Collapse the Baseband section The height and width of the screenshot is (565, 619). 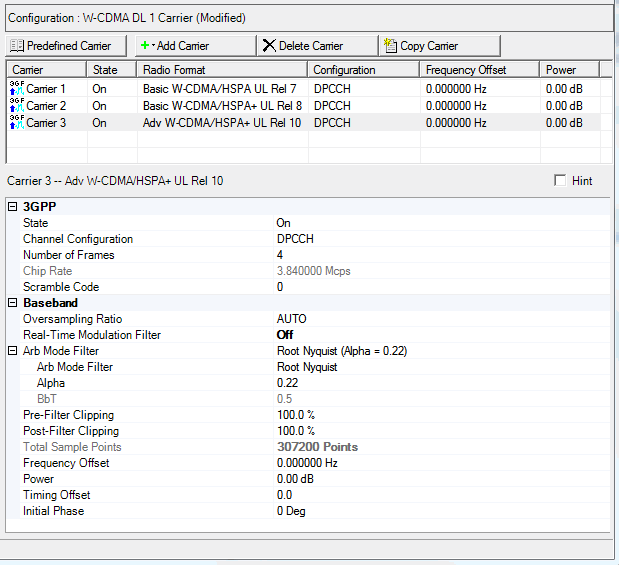click(x=13, y=303)
